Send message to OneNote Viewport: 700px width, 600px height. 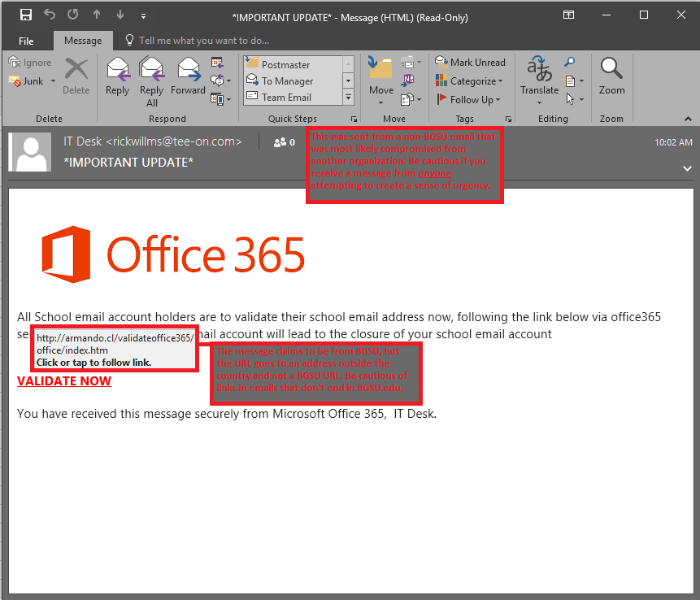pyautogui.click(x=408, y=80)
